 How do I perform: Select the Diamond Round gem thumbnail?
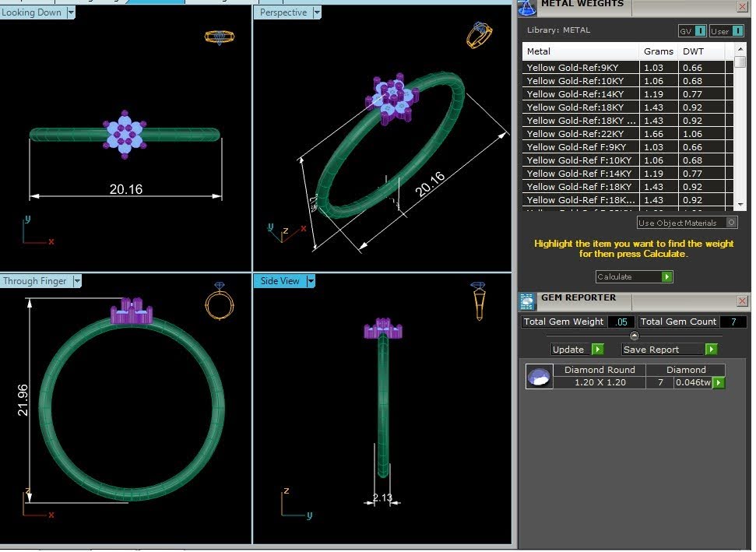point(539,377)
